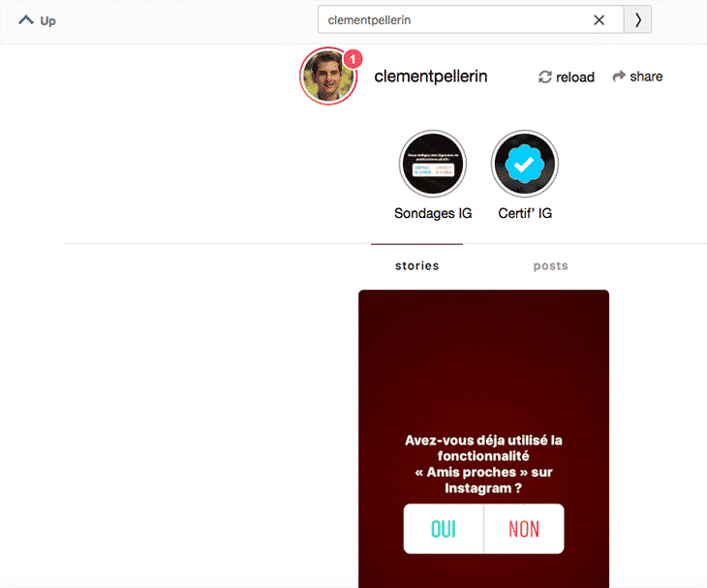Screen dimensions: 707x588
Task: Submit the search using the arrow button
Action: point(637,19)
